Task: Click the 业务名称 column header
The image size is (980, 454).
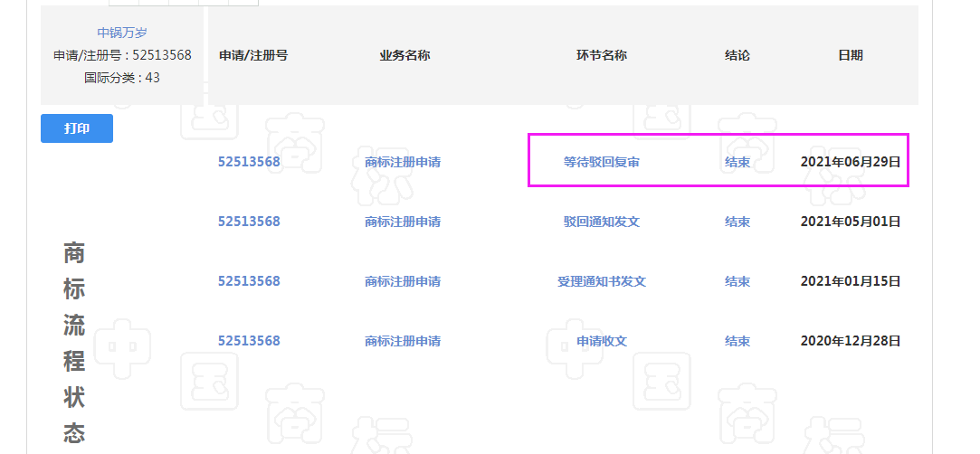Action: coord(405,55)
